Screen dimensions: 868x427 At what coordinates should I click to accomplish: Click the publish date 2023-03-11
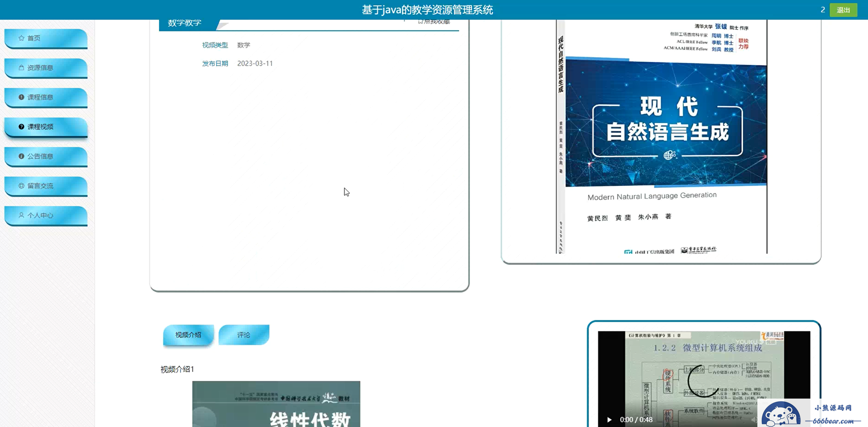255,64
